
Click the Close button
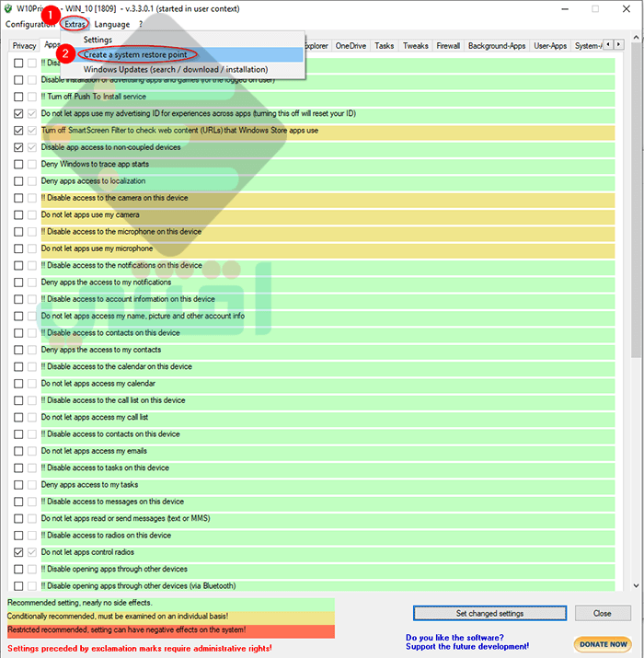(x=603, y=613)
